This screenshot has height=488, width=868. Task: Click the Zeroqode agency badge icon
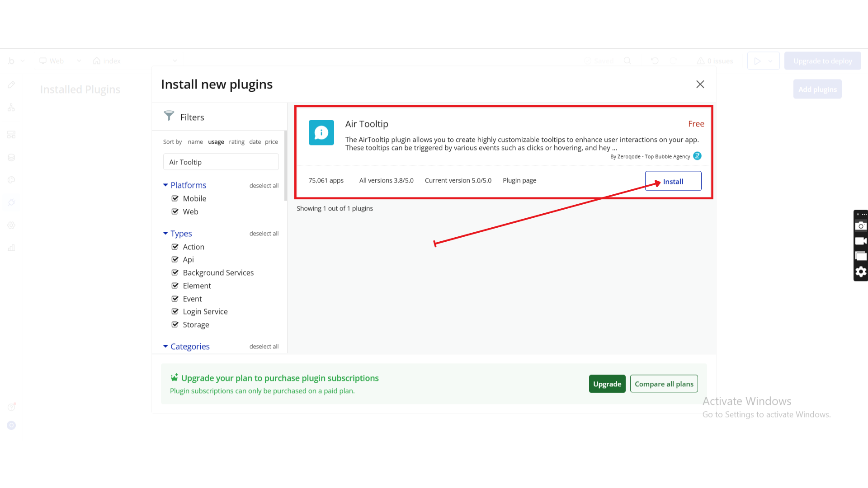(697, 156)
